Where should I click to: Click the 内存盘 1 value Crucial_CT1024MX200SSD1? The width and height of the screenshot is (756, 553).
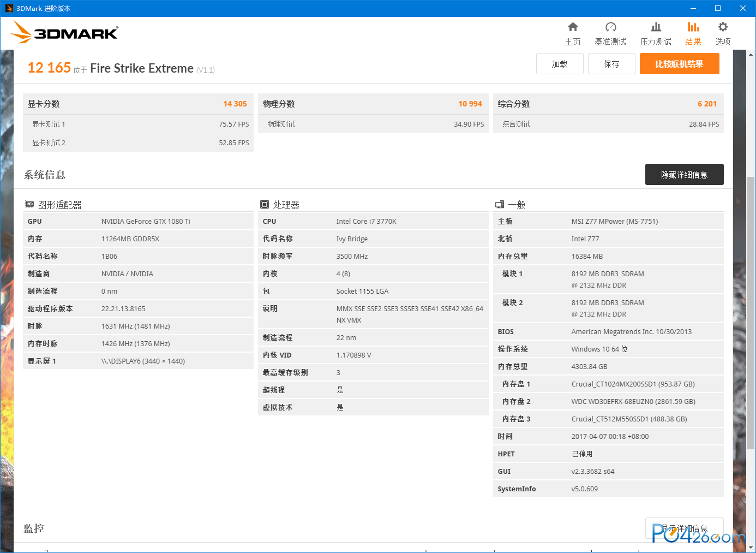614,384
